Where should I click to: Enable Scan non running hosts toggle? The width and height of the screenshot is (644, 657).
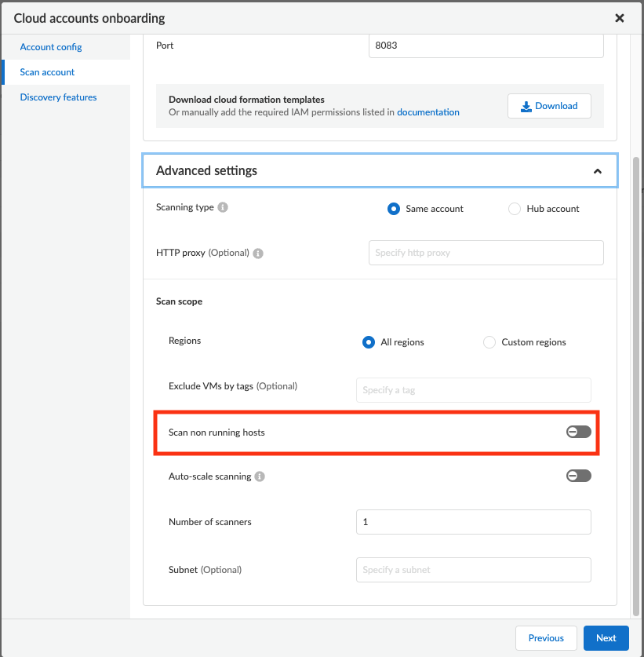coord(579,432)
